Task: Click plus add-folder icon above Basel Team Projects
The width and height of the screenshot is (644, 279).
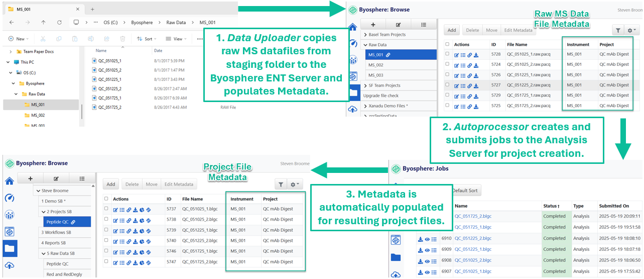Action: pyautogui.click(x=373, y=24)
